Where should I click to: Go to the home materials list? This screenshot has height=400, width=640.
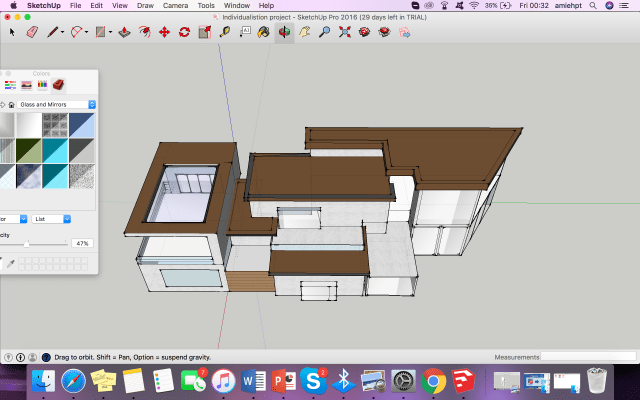[11, 105]
